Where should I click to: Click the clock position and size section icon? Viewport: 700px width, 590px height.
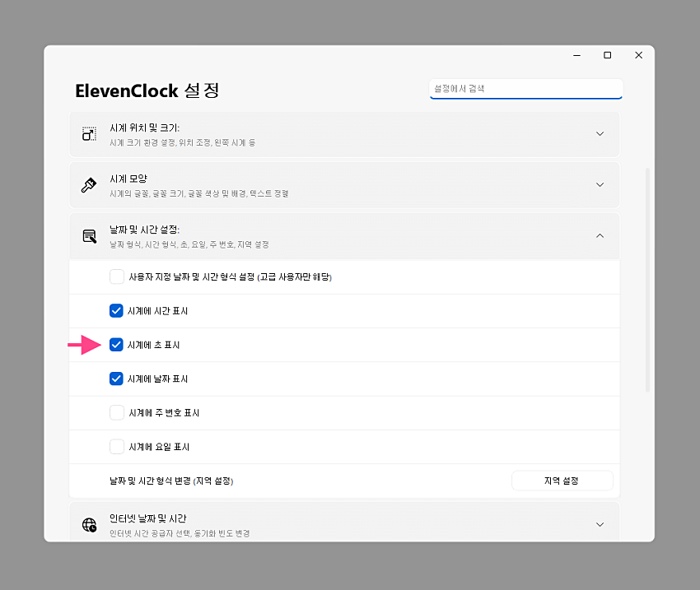(89, 133)
